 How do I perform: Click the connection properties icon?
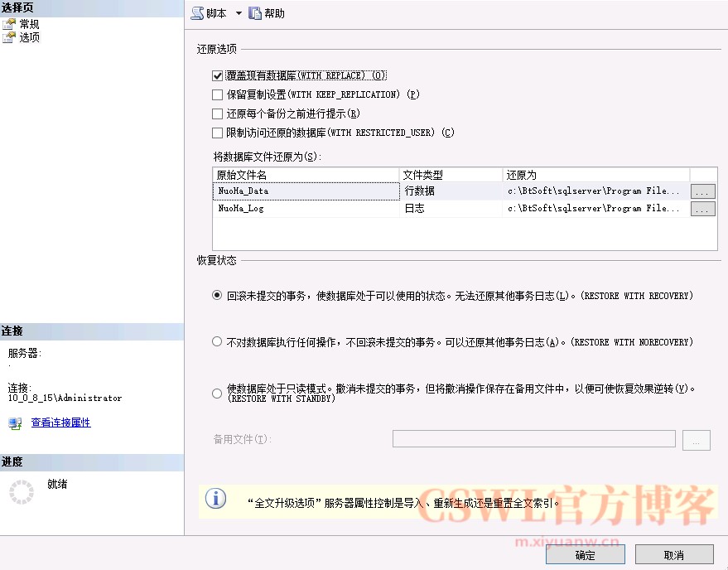point(15,423)
